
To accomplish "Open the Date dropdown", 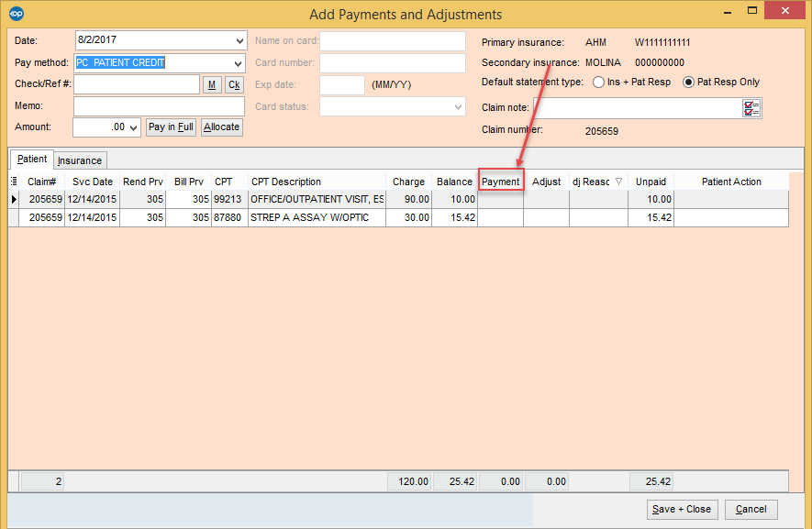I will pos(239,40).
